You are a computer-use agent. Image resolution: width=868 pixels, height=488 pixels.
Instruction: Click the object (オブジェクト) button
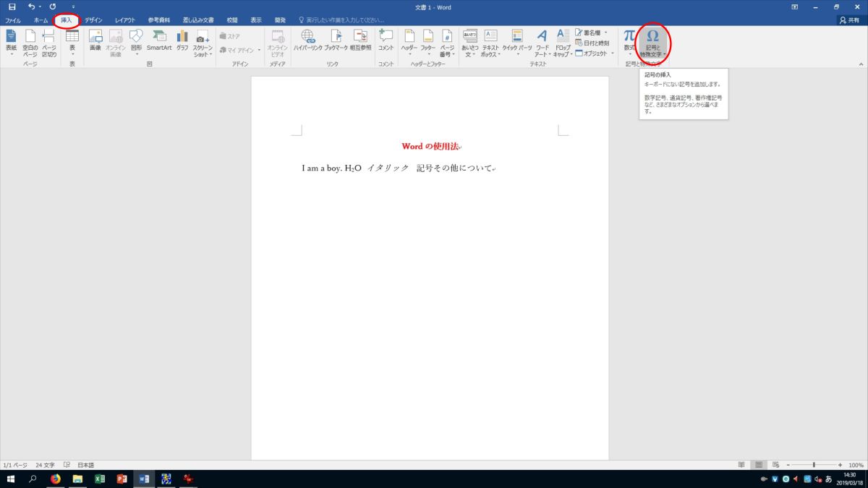tap(591, 53)
